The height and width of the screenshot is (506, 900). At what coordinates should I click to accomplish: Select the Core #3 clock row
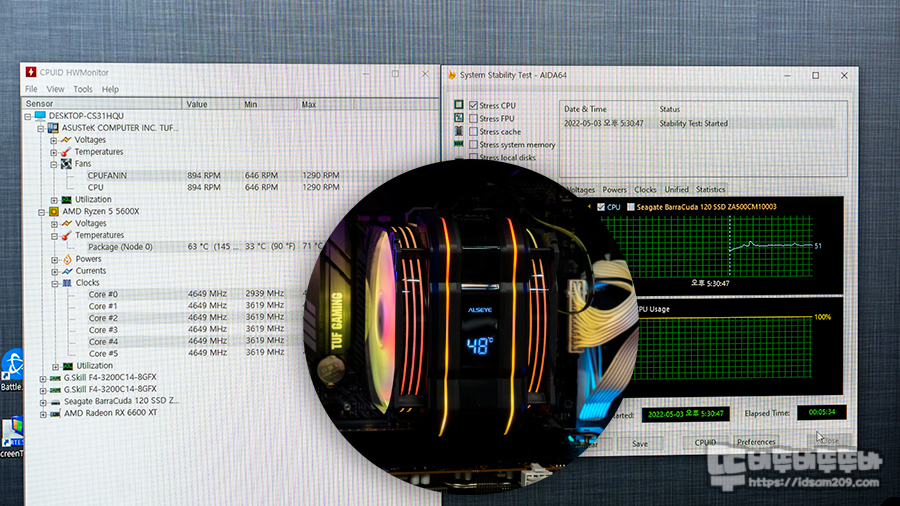(189, 329)
